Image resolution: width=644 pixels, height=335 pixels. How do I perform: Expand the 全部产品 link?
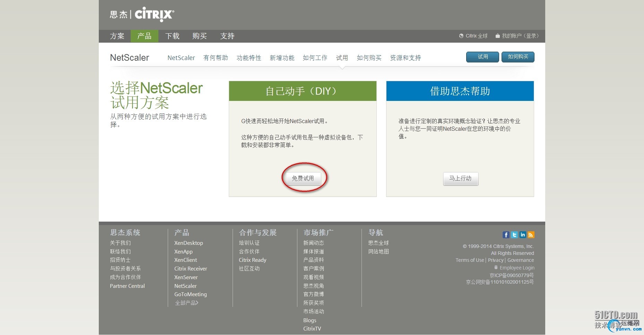pyautogui.click(x=186, y=303)
